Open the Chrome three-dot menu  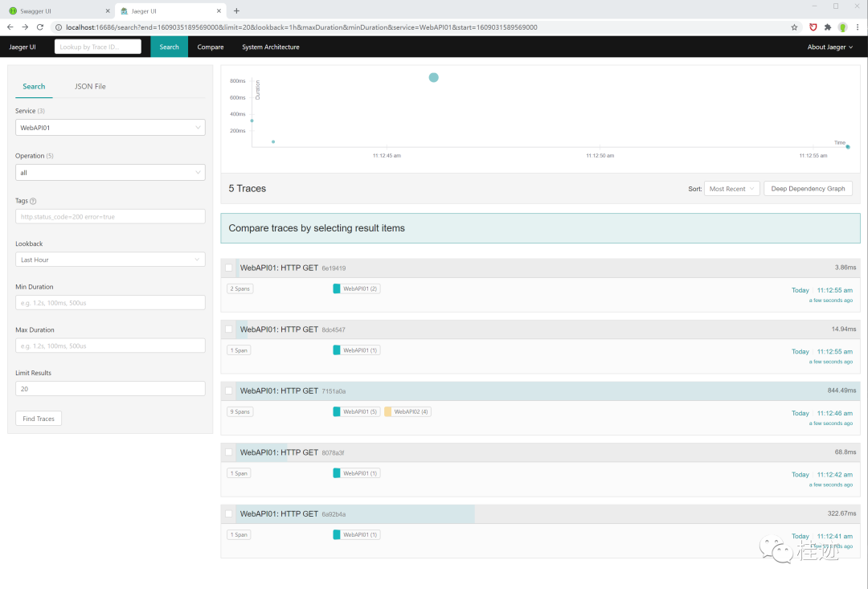(858, 27)
